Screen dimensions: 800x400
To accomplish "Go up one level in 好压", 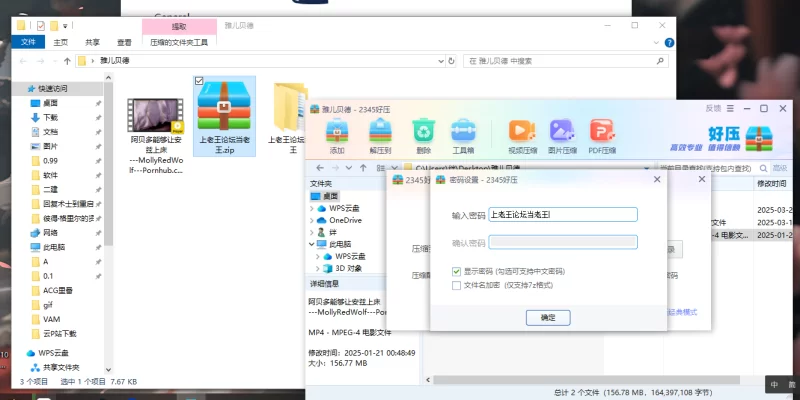I will [363, 167].
